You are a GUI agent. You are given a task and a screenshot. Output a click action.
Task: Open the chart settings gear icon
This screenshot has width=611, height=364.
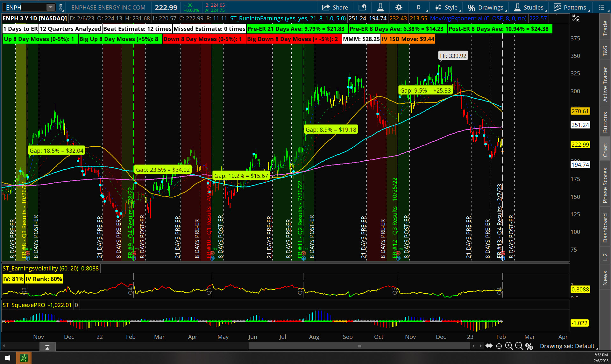click(x=399, y=7)
